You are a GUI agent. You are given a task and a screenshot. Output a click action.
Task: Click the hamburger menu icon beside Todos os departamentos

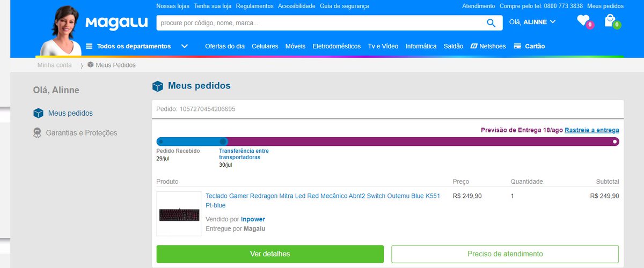coord(89,46)
